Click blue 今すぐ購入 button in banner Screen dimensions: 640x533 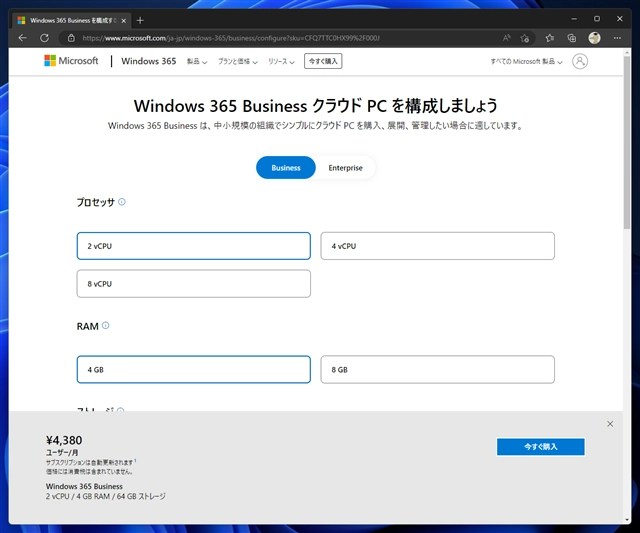(x=540, y=446)
